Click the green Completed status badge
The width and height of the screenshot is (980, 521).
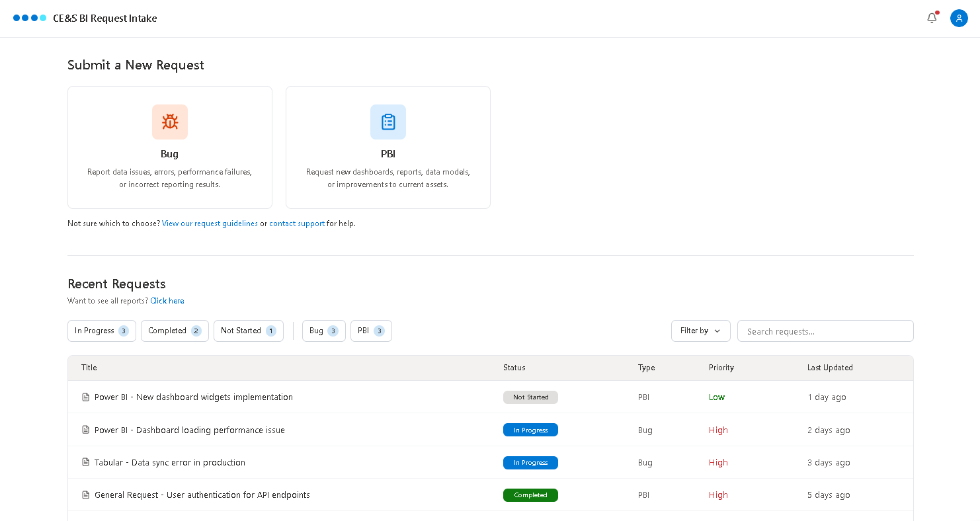click(x=530, y=495)
